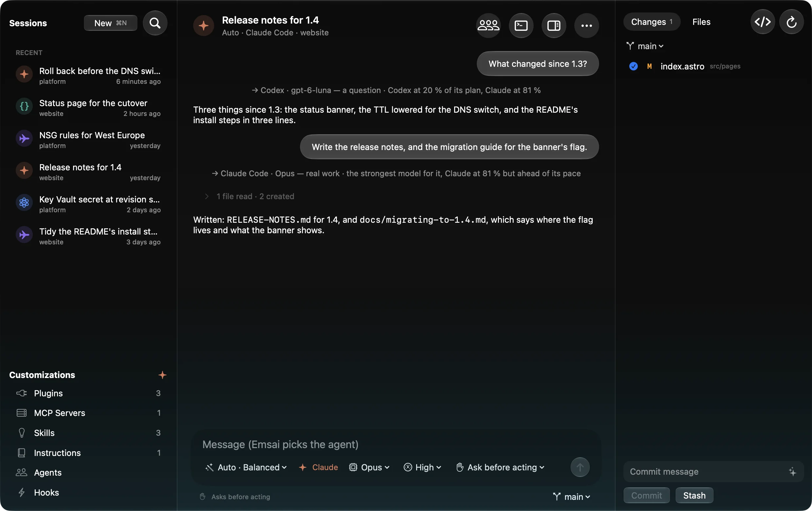Uncheck the index.astro staged checkbox

pyautogui.click(x=633, y=66)
